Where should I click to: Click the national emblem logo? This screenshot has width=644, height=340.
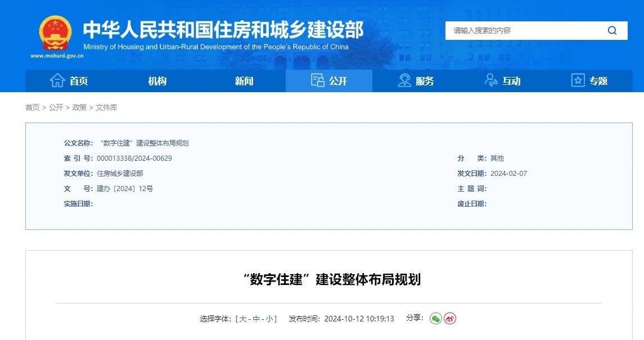pyautogui.click(x=55, y=33)
